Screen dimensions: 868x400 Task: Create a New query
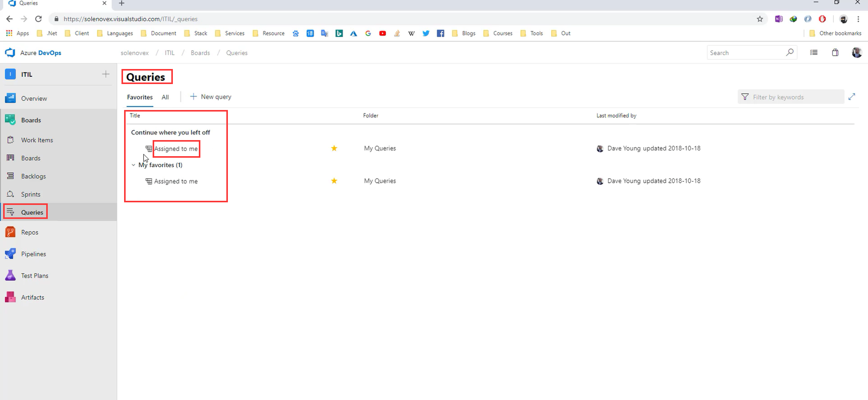(x=211, y=97)
